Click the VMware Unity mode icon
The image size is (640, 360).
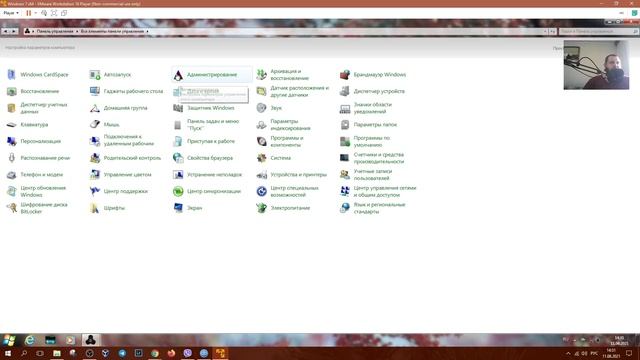tap(64, 13)
